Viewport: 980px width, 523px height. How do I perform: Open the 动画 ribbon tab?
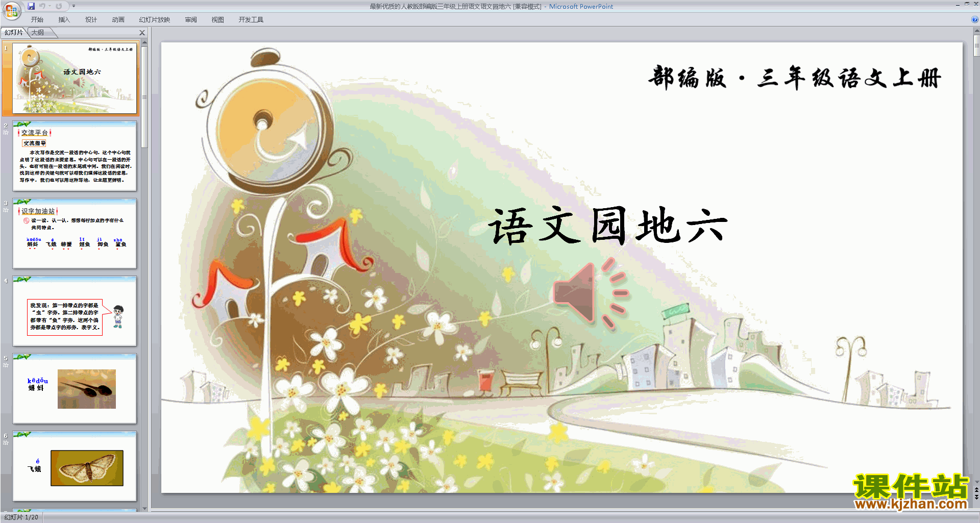pyautogui.click(x=118, y=20)
